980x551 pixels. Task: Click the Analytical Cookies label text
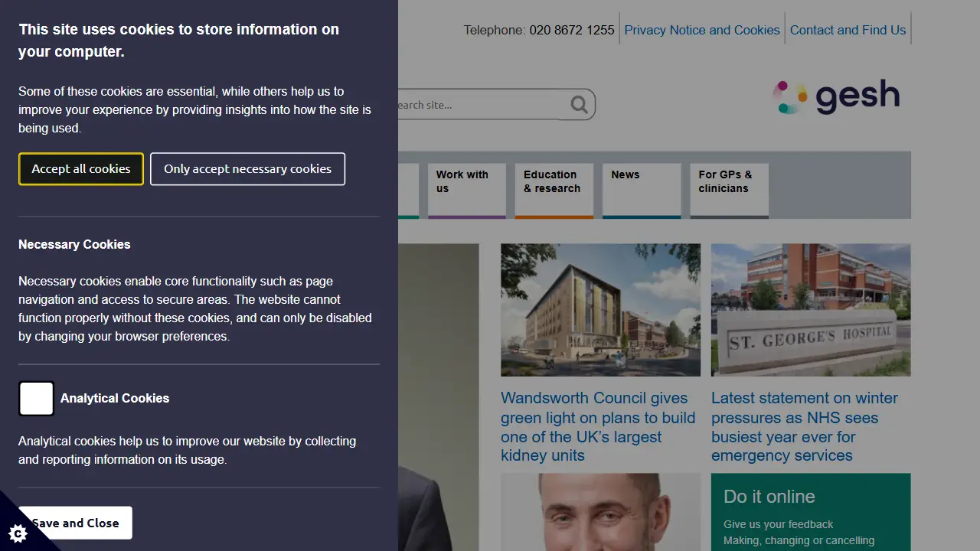115,398
